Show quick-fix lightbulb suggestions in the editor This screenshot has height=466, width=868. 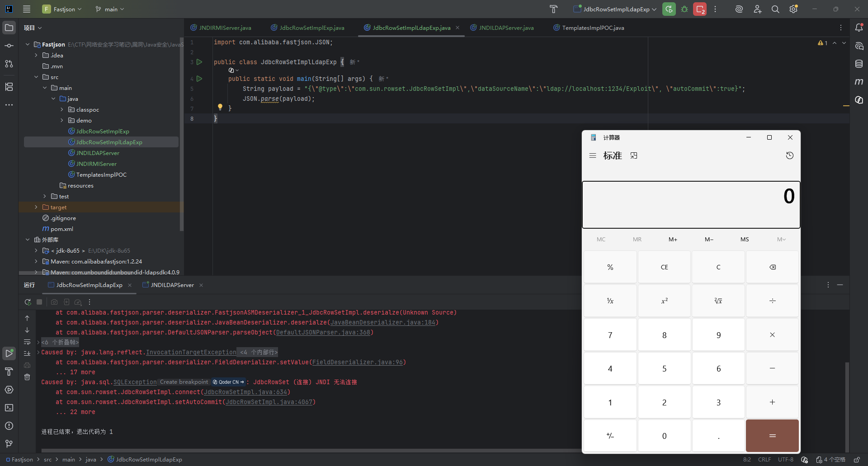(220, 107)
